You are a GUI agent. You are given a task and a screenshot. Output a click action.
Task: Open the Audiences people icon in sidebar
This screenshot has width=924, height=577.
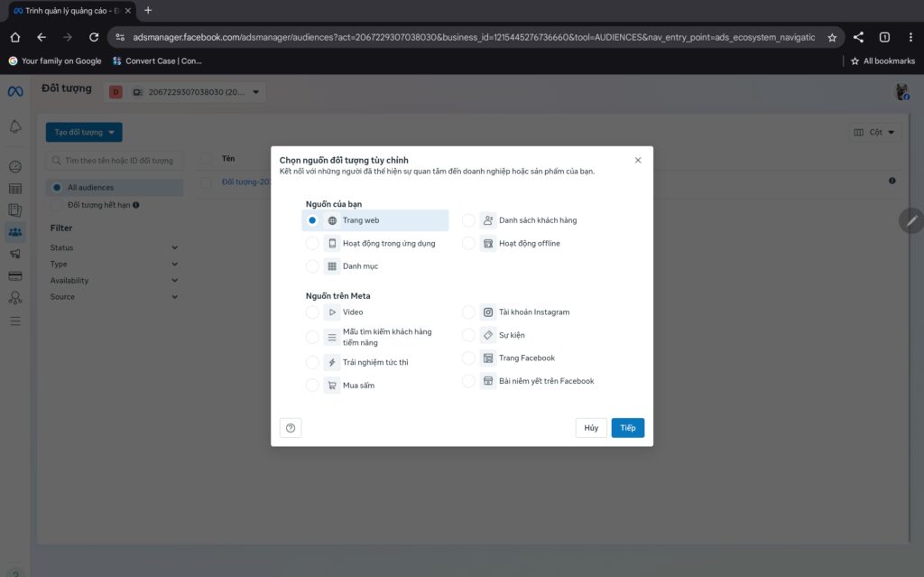(x=14, y=232)
